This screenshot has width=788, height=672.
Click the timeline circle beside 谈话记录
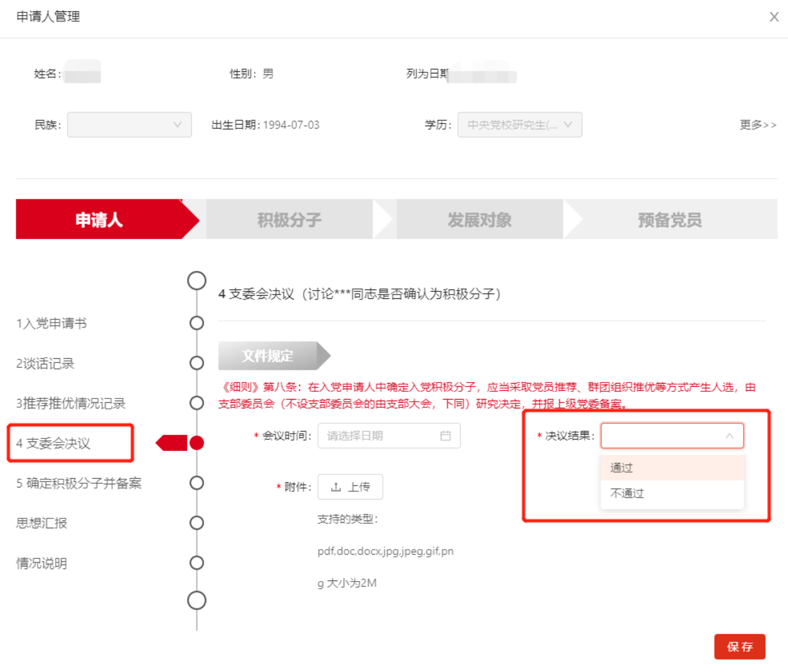(x=196, y=363)
